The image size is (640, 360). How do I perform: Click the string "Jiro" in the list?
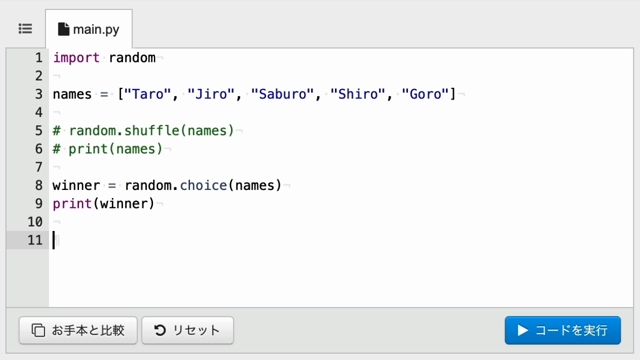pos(211,94)
